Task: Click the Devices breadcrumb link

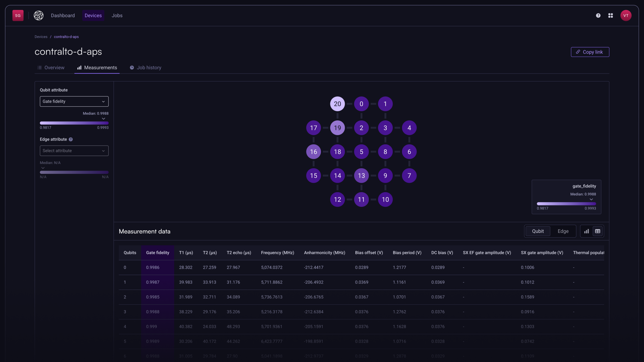Action: pyautogui.click(x=41, y=37)
